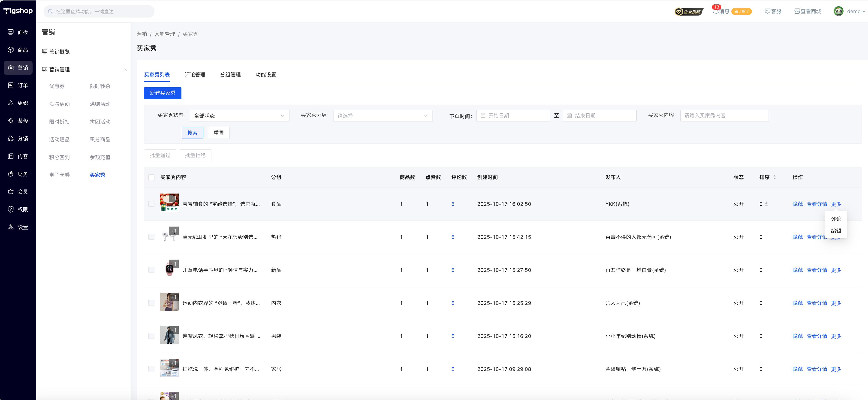
Task: Open the 客服 customer service chat icon
Action: pos(768,12)
